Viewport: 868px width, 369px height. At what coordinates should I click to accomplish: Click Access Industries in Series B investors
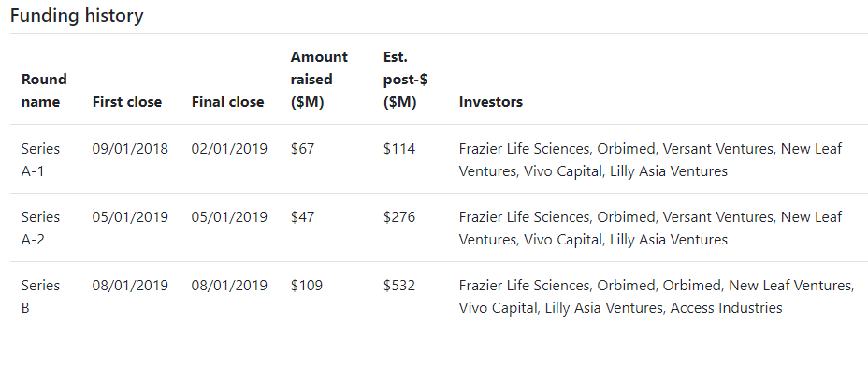click(726, 307)
